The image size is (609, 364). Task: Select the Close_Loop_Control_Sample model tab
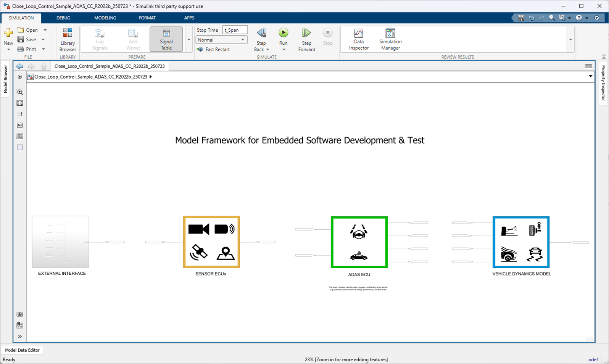coord(110,66)
